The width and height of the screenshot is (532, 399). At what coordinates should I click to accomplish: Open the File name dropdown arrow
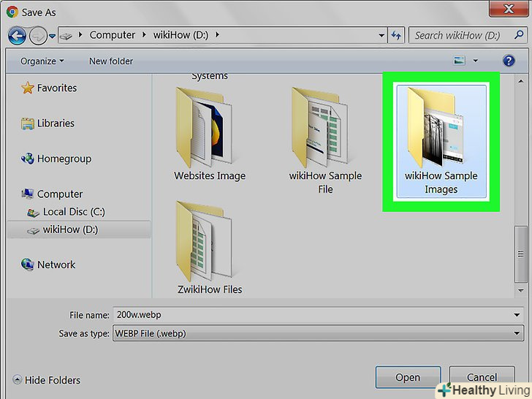[517, 315]
